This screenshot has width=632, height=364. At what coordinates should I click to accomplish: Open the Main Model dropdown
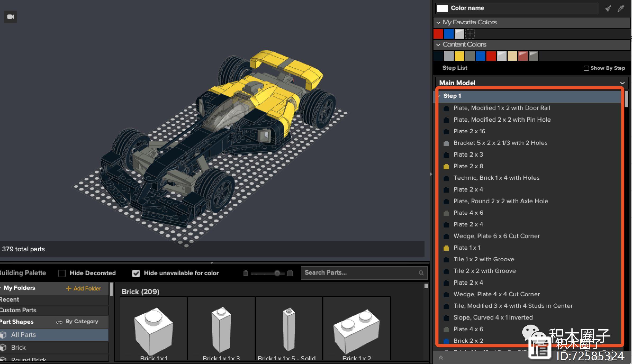coord(622,83)
